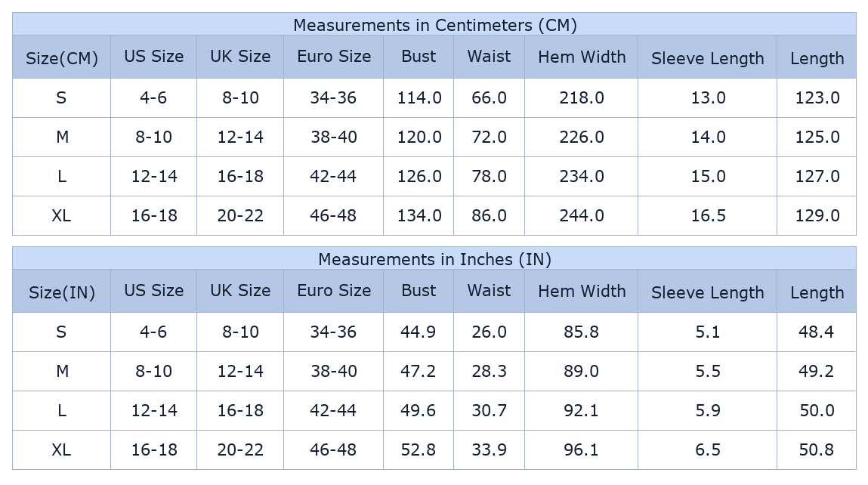Viewport: 868px width, 485px height.
Task: Click the 14.0 sleeve length value
Action: pos(708,137)
